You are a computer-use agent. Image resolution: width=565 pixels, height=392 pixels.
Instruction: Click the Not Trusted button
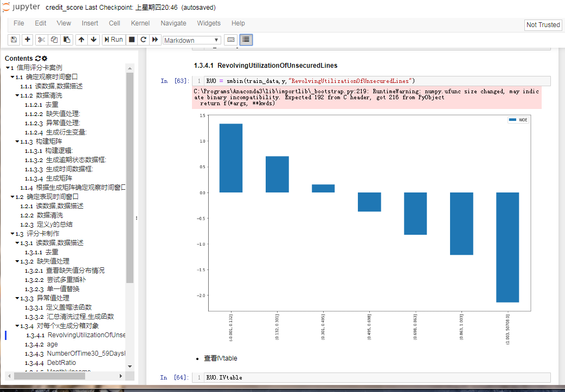click(543, 25)
